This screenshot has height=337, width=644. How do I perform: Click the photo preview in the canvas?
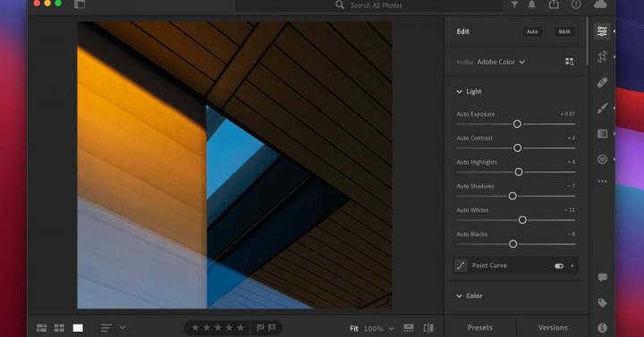(234, 165)
